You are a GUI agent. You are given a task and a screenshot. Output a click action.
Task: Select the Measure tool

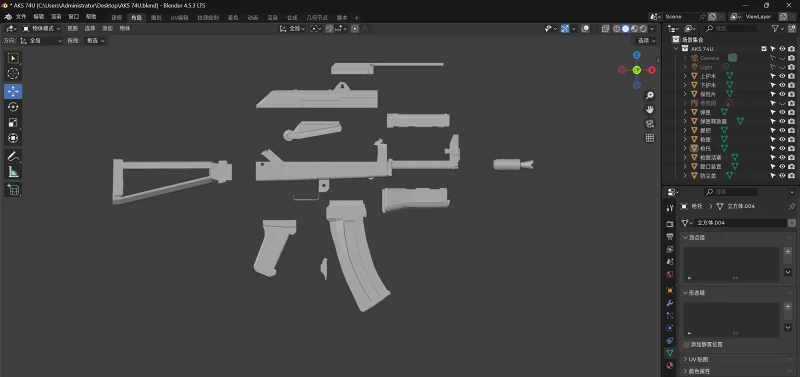tap(13, 172)
